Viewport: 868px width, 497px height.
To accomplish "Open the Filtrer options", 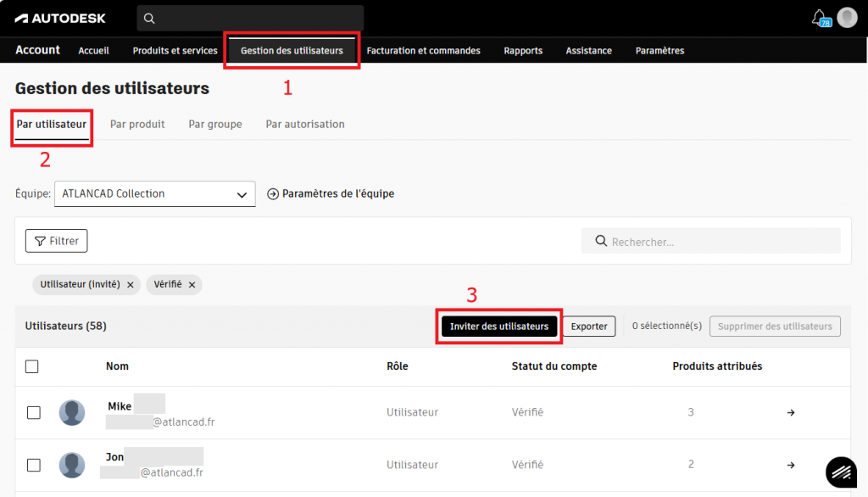I will [x=57, y=241].
